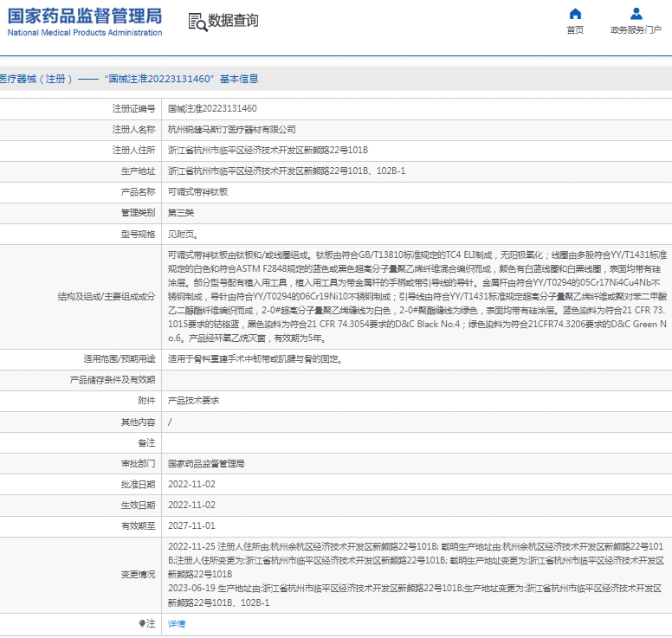Click the 生产地址 label

point(138,171)
